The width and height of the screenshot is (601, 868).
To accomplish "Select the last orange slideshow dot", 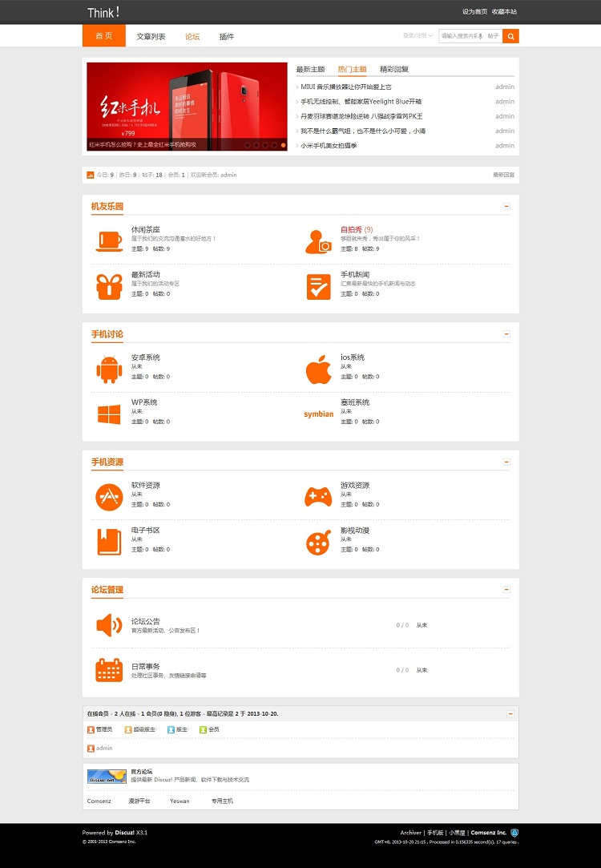I will click(283, 145).
